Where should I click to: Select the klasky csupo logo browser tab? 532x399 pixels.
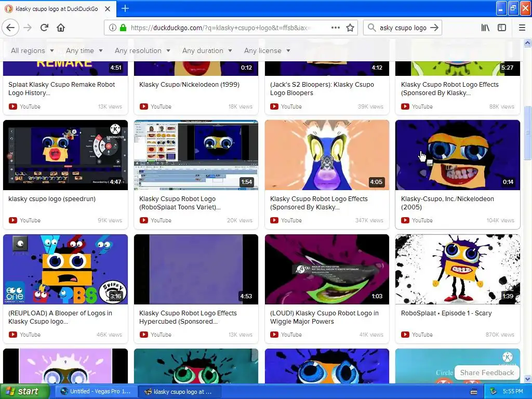[58, 9]
